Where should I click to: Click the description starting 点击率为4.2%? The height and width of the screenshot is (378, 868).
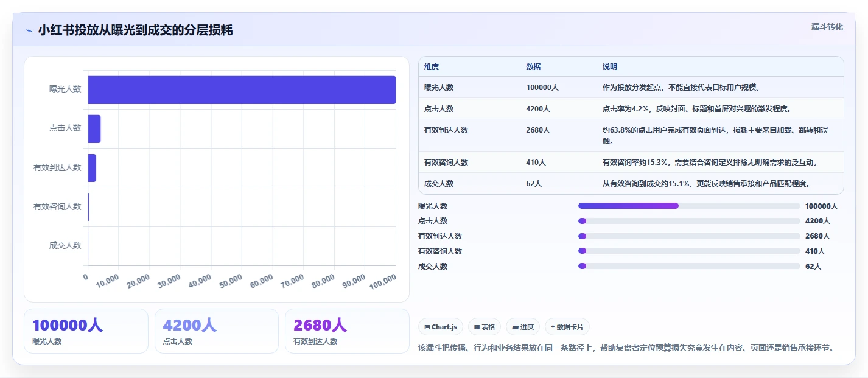pos(696,109)
